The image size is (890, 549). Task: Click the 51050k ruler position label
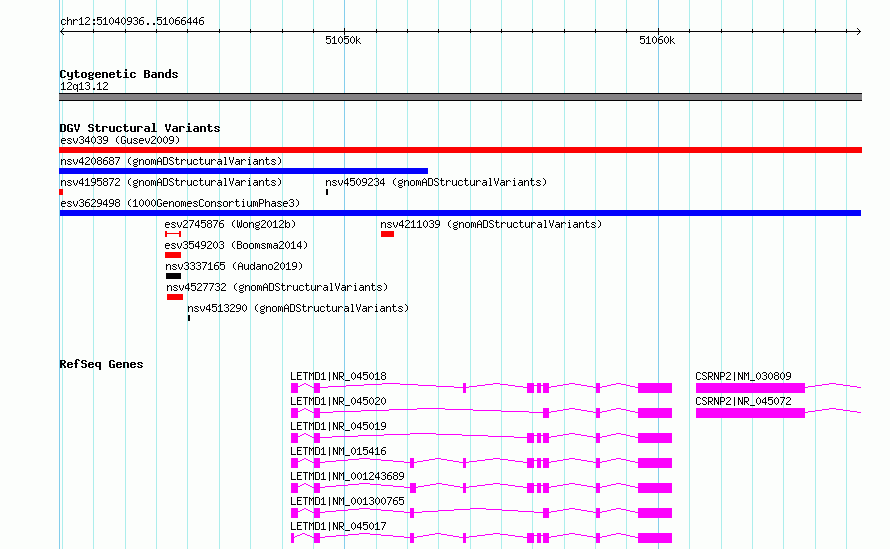point(343,40)
